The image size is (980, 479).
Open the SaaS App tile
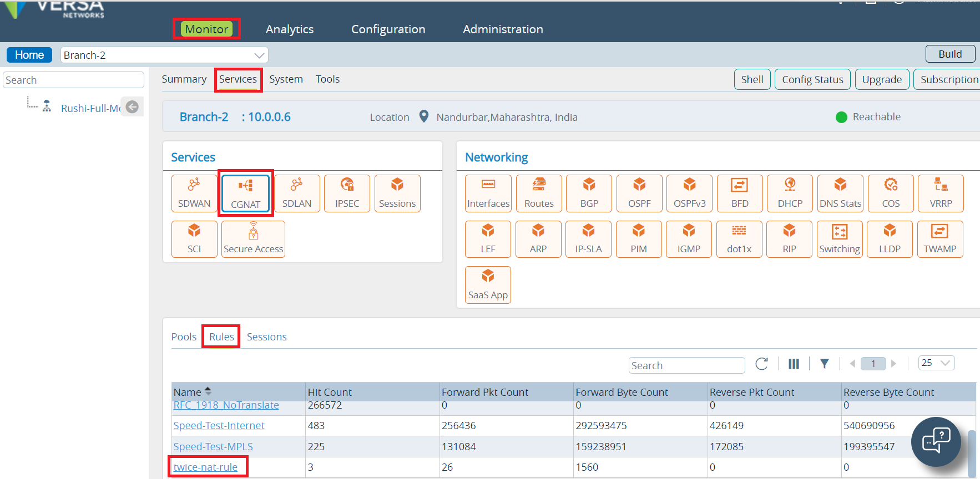coord(488,285)
